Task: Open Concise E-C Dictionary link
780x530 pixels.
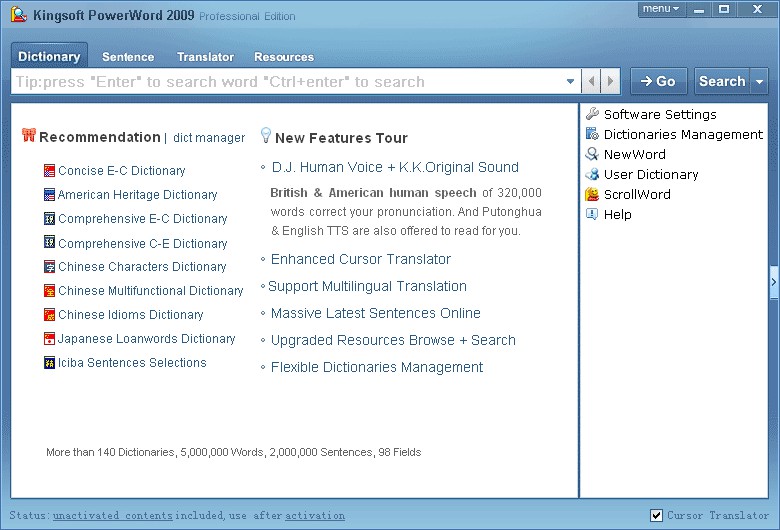Action: [121, 171]
